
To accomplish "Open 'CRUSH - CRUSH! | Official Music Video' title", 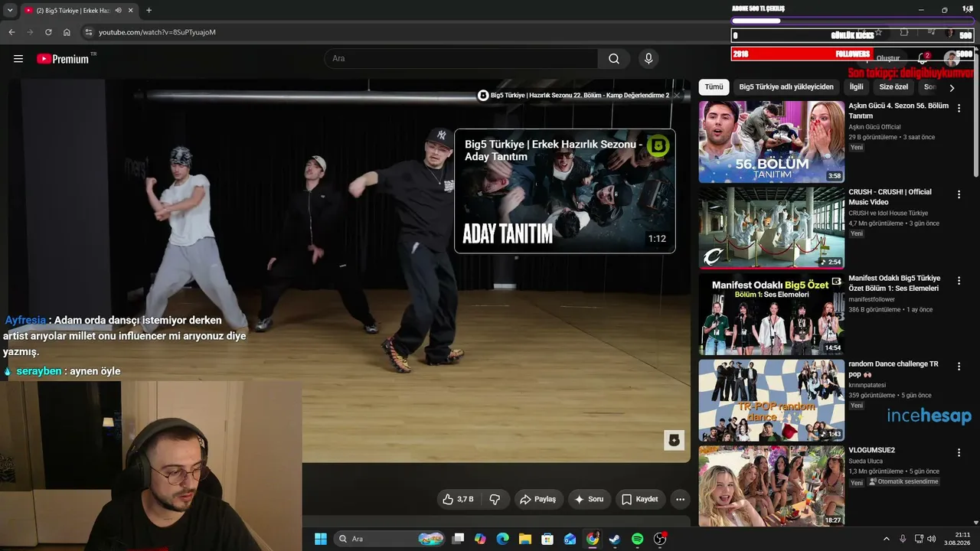I will point(890,197).
